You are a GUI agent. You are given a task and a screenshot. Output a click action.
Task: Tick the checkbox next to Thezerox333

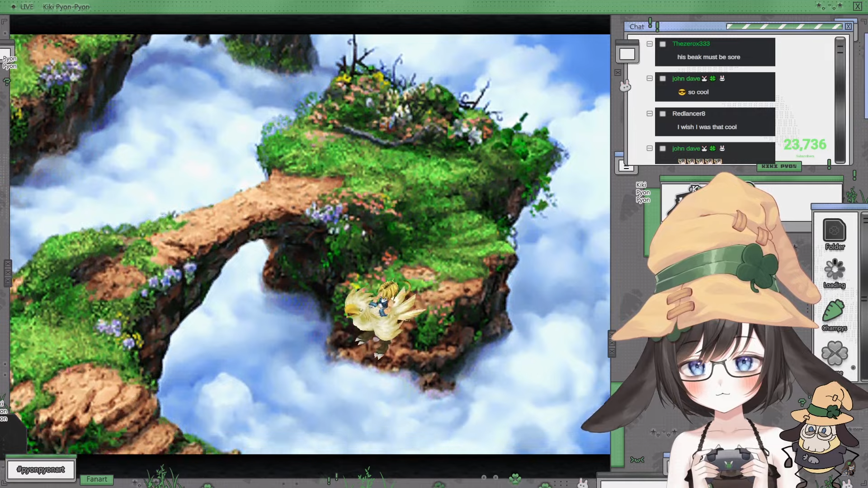click(x=663, y=44)
